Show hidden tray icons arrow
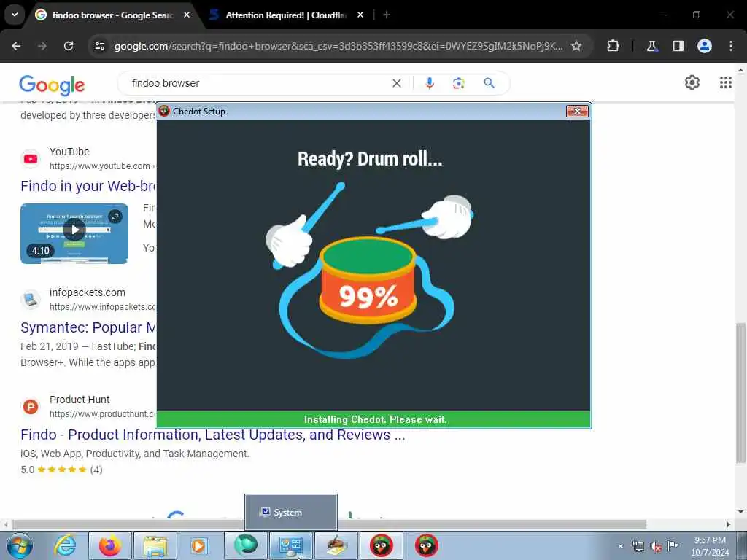Viewport: 747px width, 560px height. (x=620, y=547)
